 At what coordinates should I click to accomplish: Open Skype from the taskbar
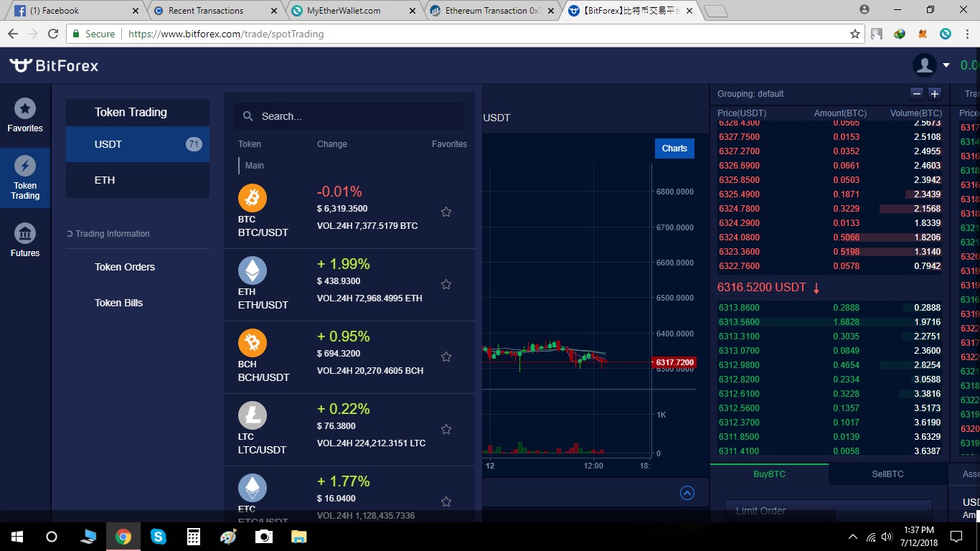click(158, 537)
